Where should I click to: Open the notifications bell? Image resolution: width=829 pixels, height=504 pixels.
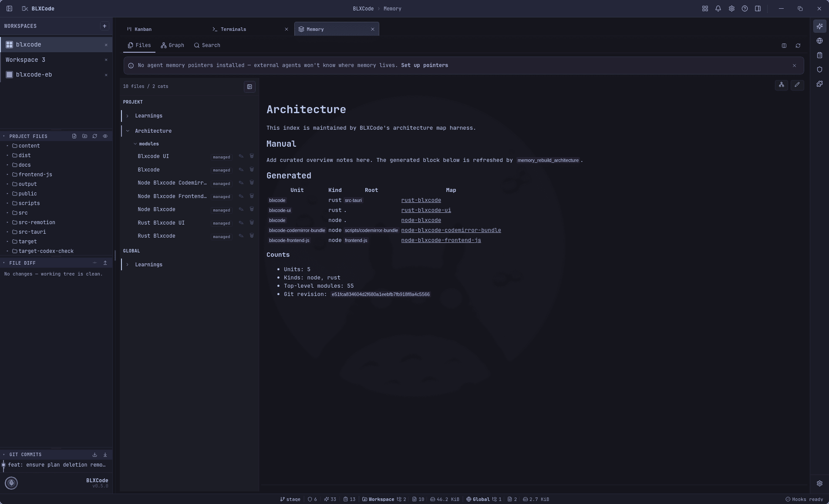point(718,9)
